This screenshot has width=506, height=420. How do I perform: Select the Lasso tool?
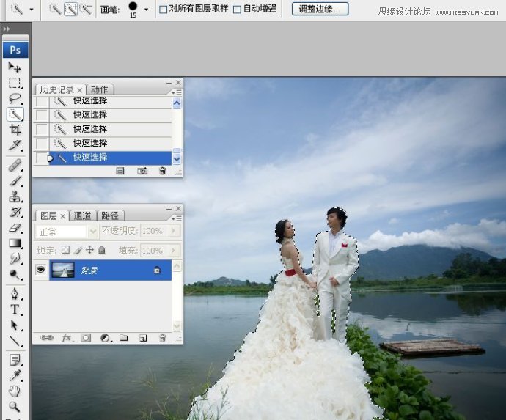pos(15,98)
